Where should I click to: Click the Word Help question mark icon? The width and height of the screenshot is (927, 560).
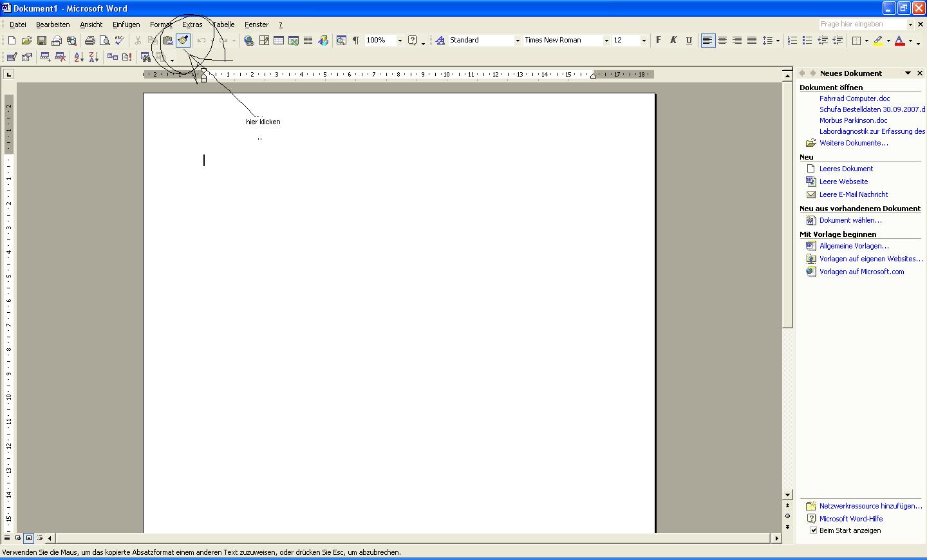click(413, 41)
